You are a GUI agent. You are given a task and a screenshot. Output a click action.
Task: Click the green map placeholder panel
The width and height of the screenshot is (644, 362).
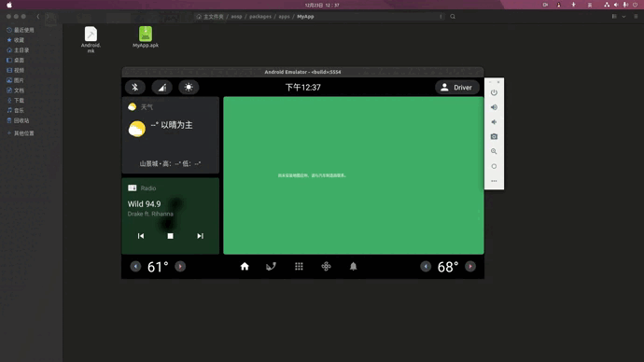[354, 175]
